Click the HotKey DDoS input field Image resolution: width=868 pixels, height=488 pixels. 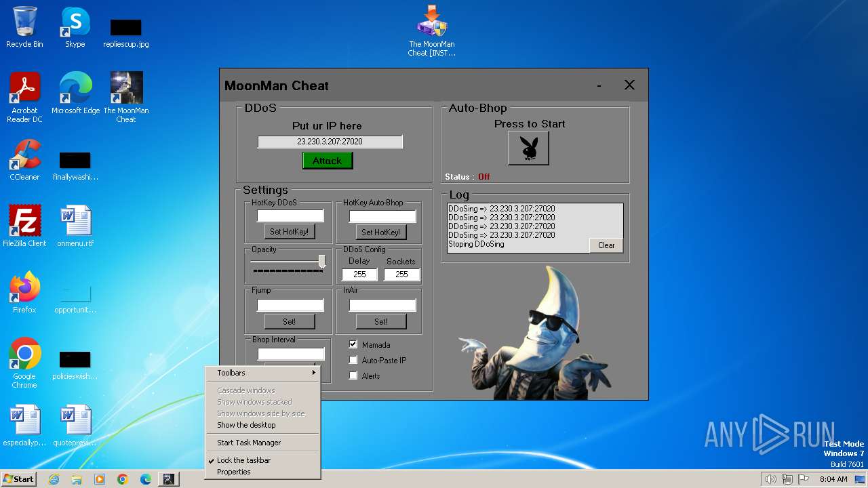point(290,216)
